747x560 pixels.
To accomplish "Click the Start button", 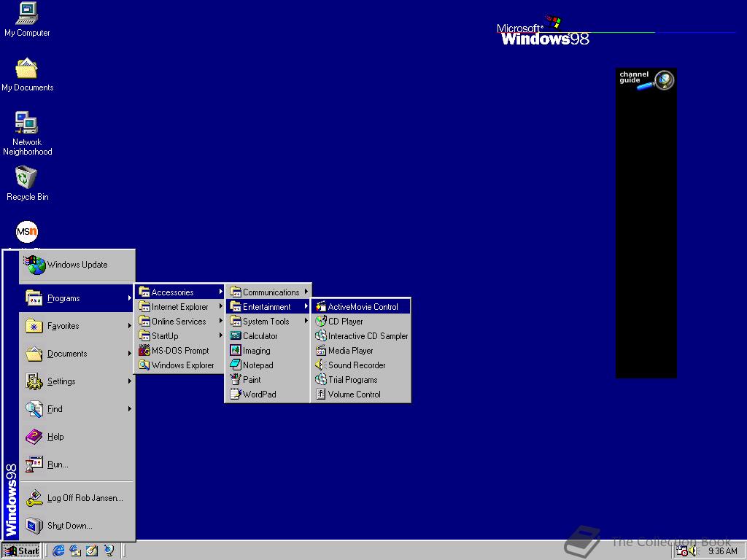I will click(x=21, y=551).
